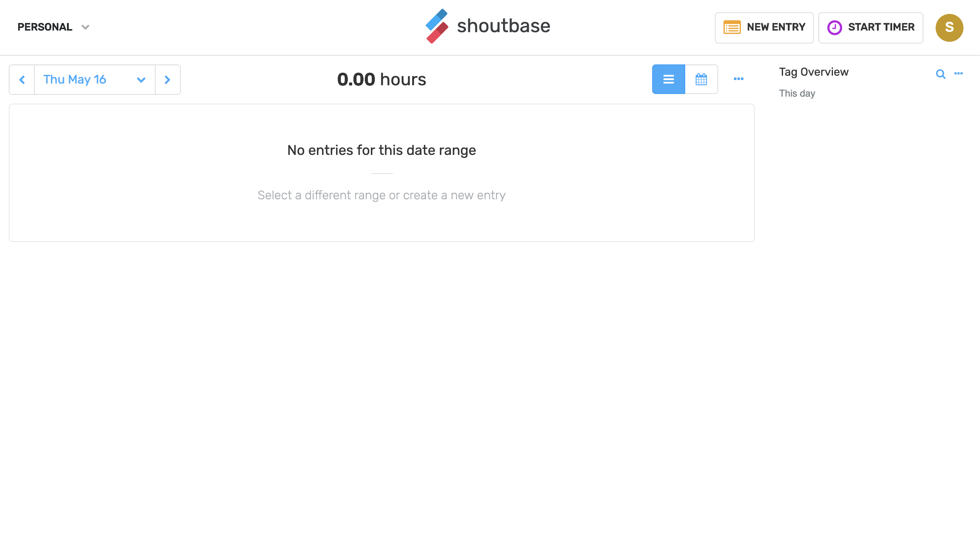Toggle calendar versus list display mode

tap(701, 79)
